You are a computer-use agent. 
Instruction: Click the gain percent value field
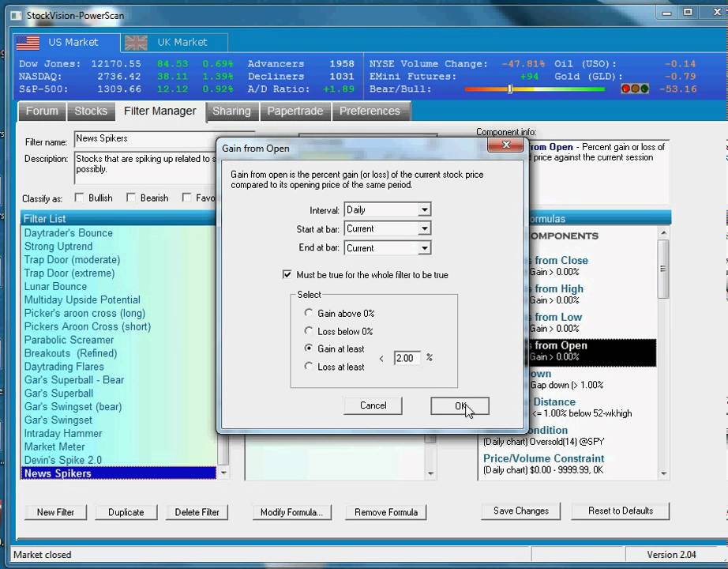[407, 358]
